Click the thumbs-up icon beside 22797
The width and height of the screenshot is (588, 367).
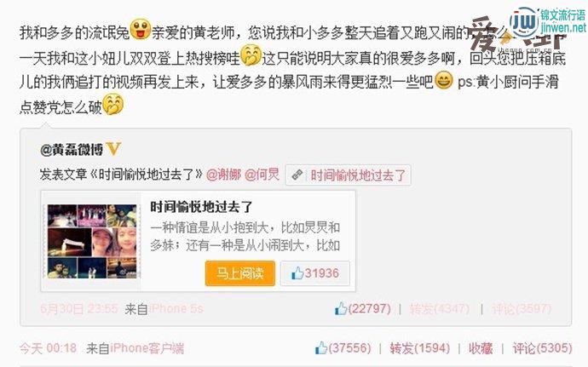341,309
